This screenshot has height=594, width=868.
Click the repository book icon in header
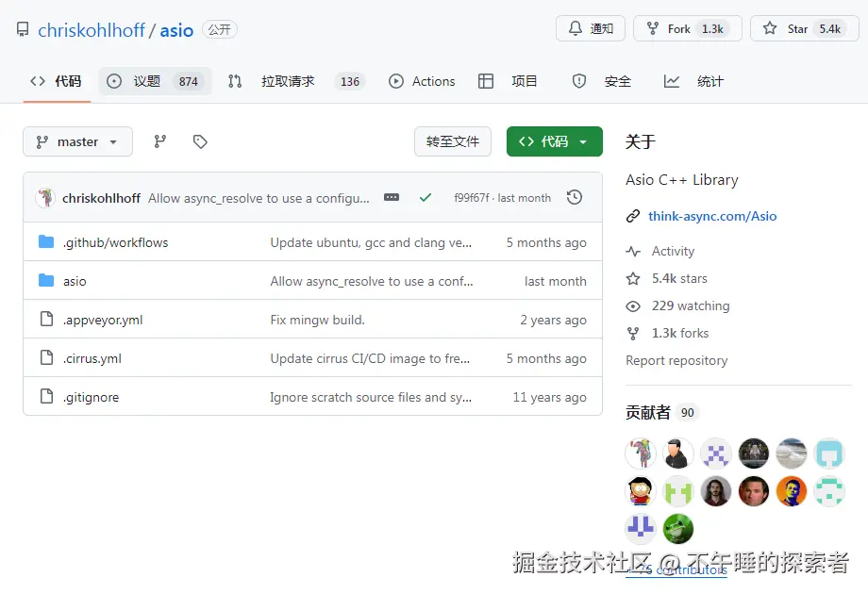[22, 29]
